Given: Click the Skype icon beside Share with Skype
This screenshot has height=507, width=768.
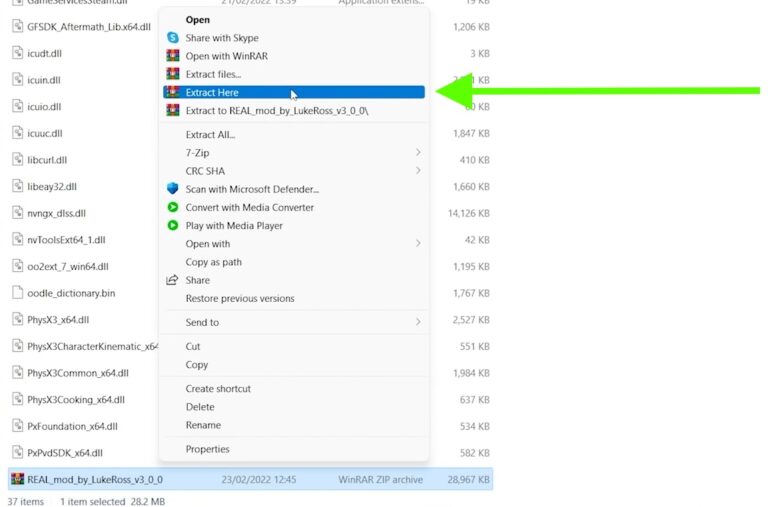Looking at the screenshot, I should point(173,38).
